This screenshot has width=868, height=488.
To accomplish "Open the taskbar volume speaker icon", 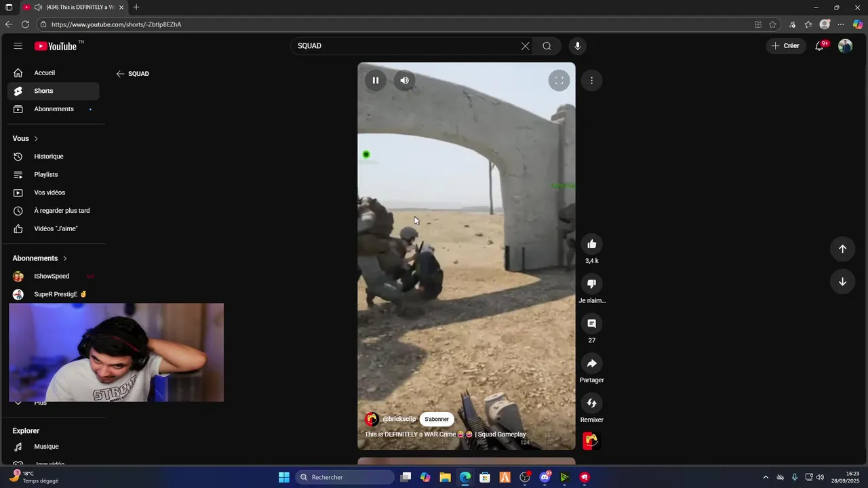I will point(821,477).
